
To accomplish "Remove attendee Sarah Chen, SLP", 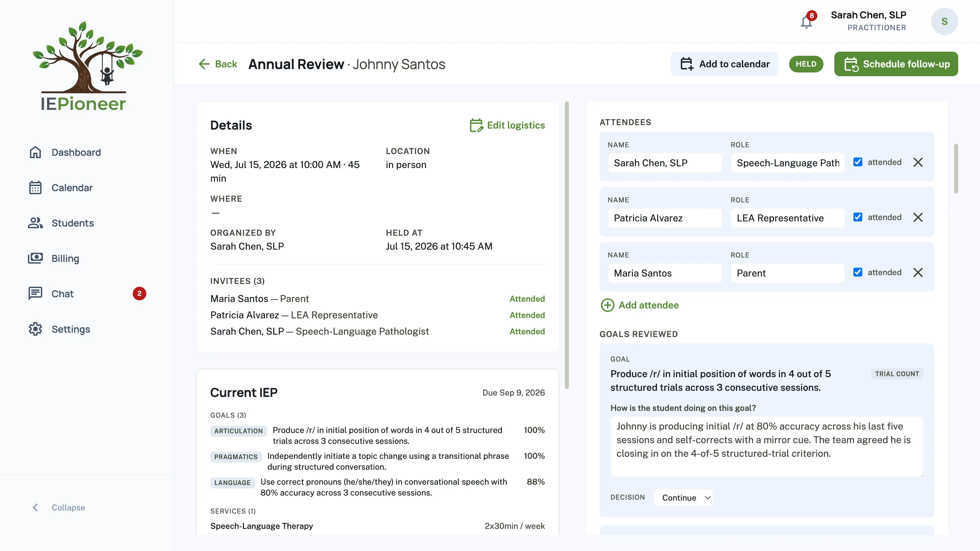I will pyautogui.click(x=918, y=162).
